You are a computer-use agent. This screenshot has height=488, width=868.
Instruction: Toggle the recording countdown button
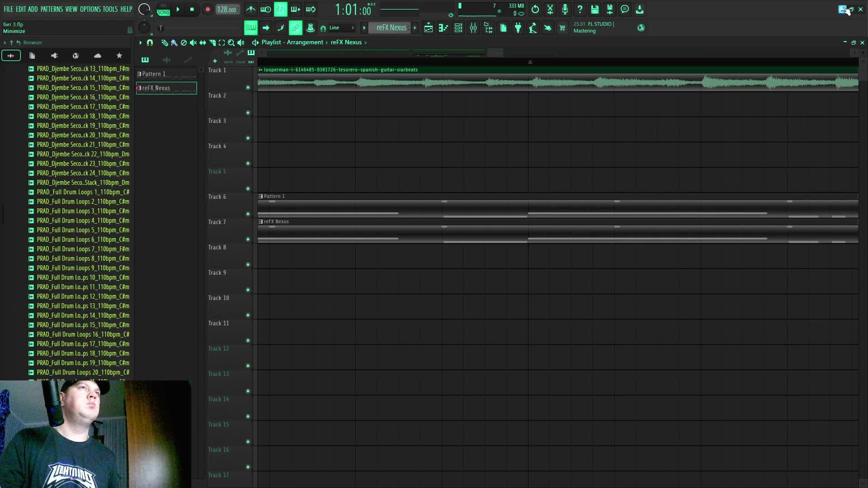[x=280, y=9]
